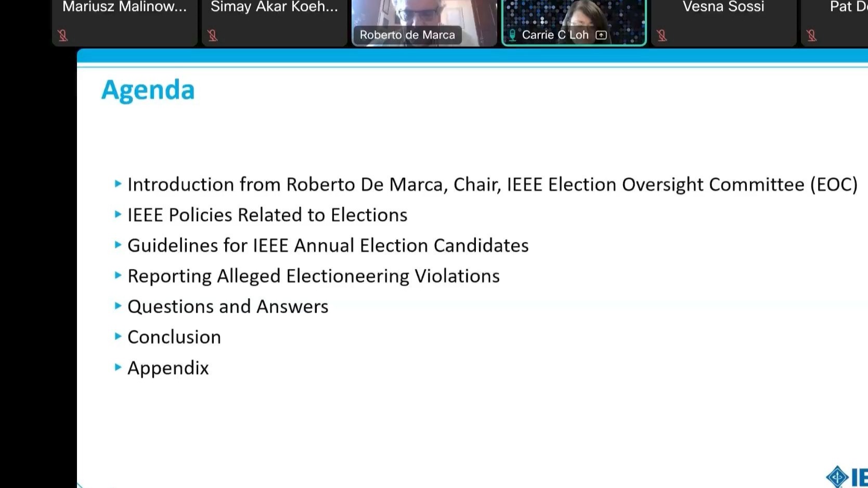Screen dimensions: 868x488
Task: Select Mariusz Malinow participant tile
Action: [125, 23]
